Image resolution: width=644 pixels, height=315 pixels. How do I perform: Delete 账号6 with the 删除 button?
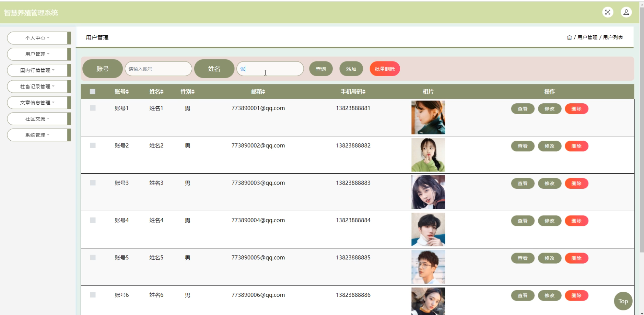pos(576,296)
